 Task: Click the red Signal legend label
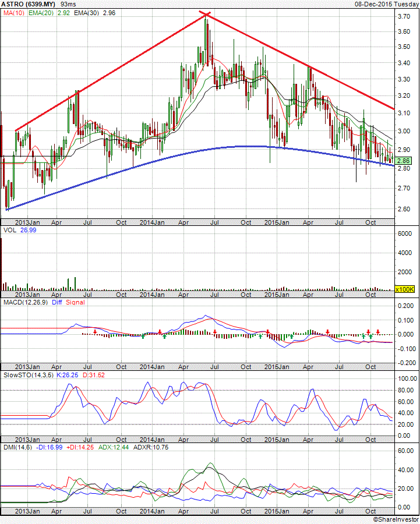(75, 302)
